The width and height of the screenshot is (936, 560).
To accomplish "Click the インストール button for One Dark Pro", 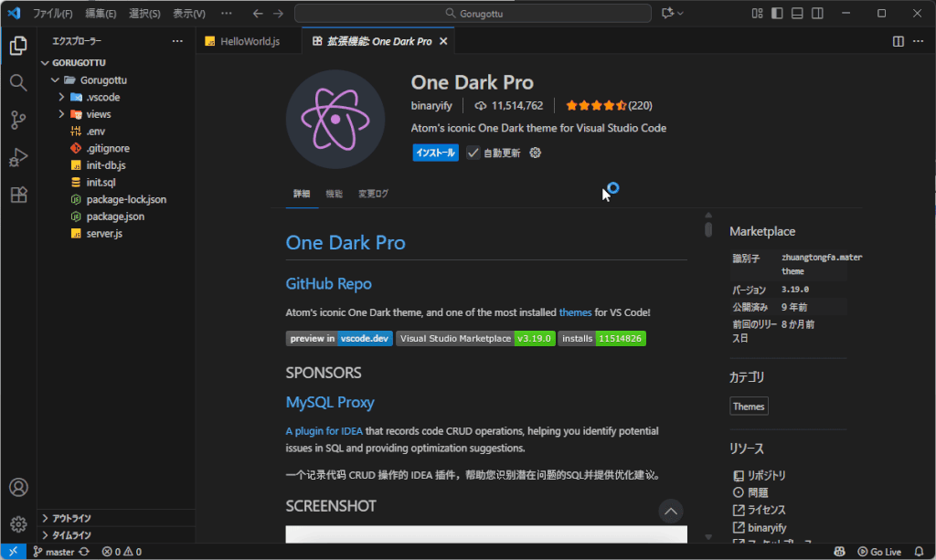I will 435,153.
